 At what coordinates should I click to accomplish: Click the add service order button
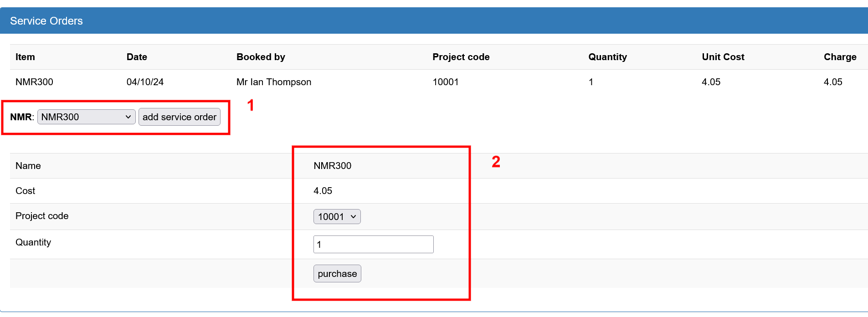(x=179, y=117)
